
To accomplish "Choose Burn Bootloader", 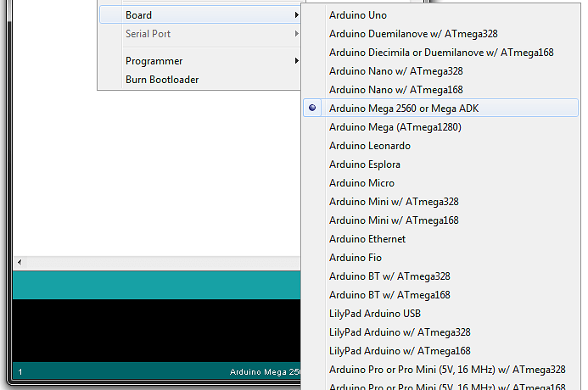I will pyautogui.click(x=200, y=80).
